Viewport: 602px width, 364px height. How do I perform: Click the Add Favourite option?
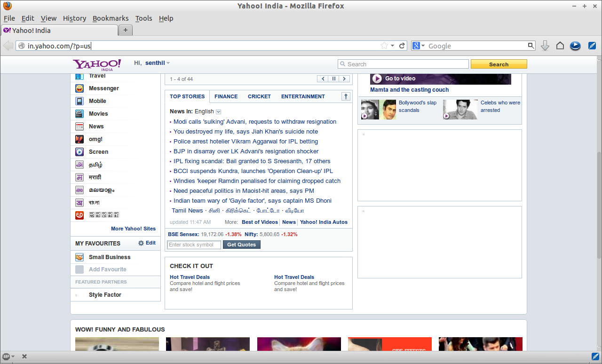pyautogui.click(x=107, y=269)
